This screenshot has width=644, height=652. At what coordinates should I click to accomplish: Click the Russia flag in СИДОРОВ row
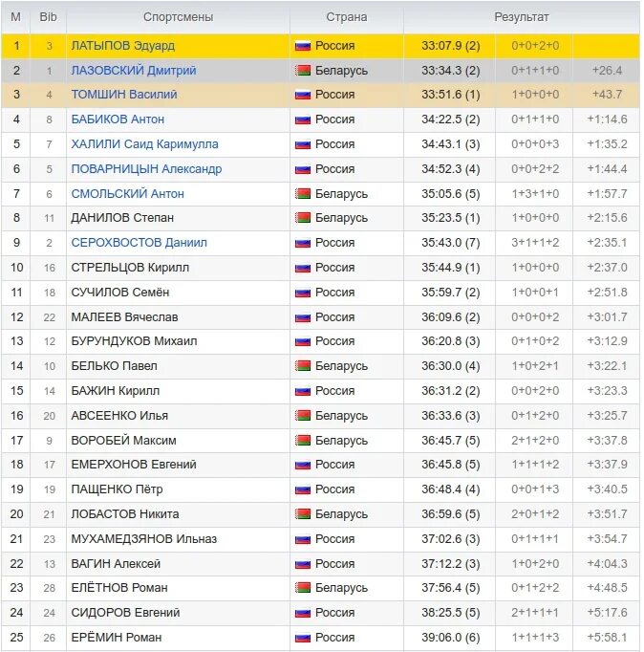[303, 613]
